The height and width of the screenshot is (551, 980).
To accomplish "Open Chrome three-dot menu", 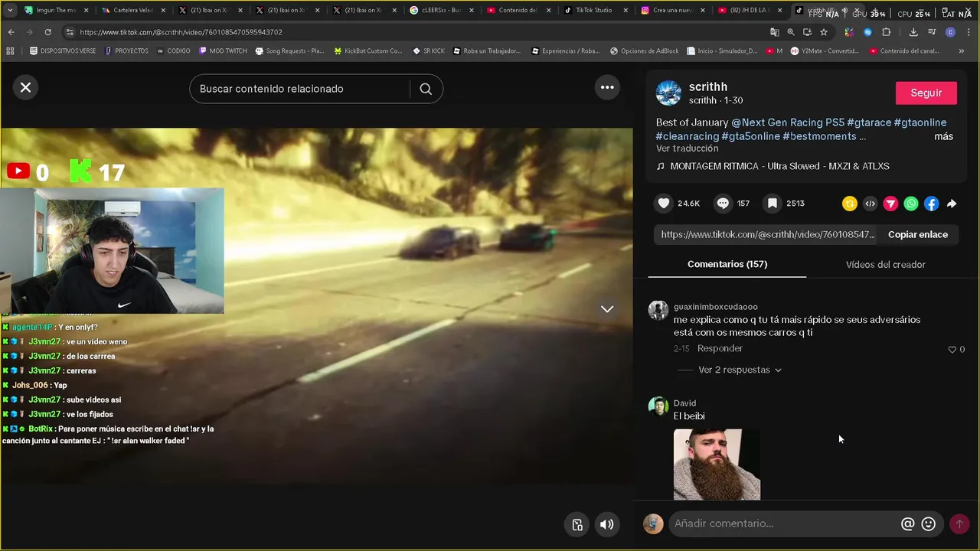I will click(x=969, y=32).
